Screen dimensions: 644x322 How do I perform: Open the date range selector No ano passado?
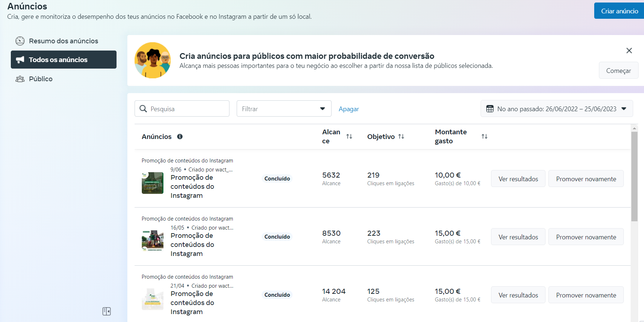point(557,109)
